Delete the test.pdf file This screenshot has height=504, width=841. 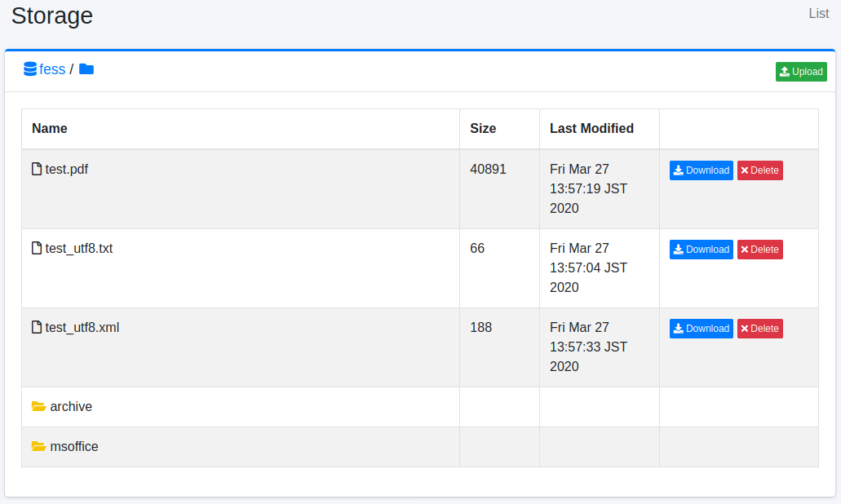point(759,170)
